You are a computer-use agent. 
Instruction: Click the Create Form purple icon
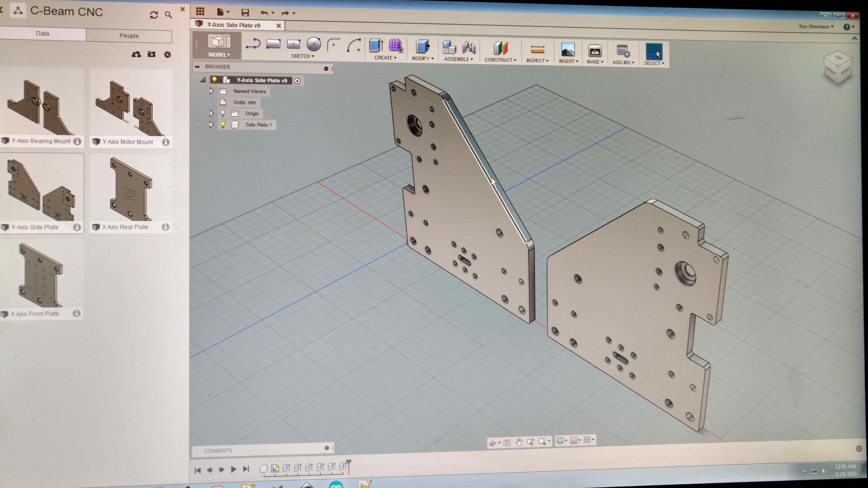(x=396, y=46)
